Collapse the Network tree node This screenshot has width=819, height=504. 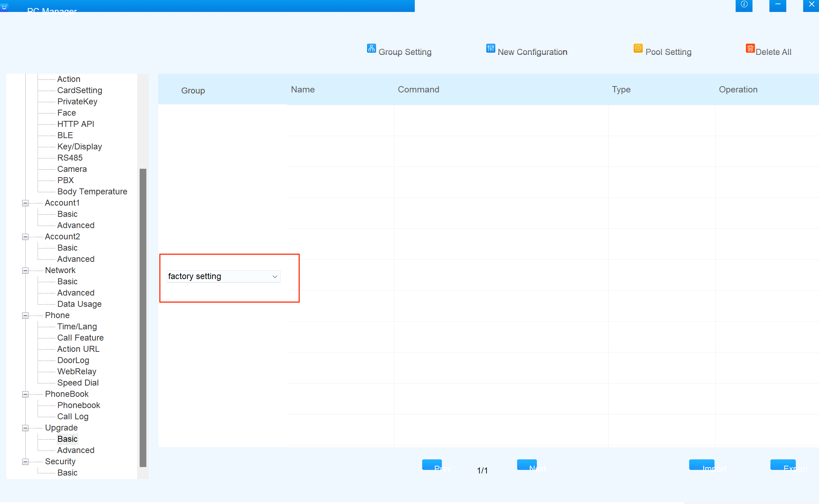25,271
